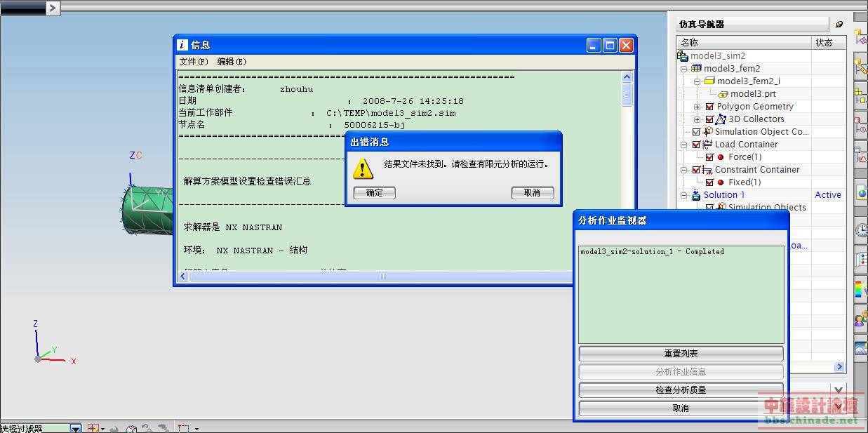Click the Load Container icon
The image size is (868, 433).
tap(707, 145)
